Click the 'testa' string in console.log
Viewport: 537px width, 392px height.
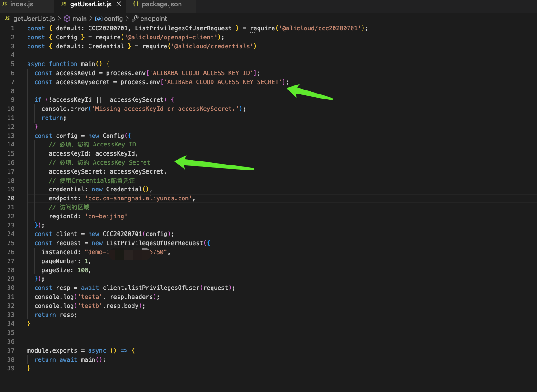coord(90,297)
